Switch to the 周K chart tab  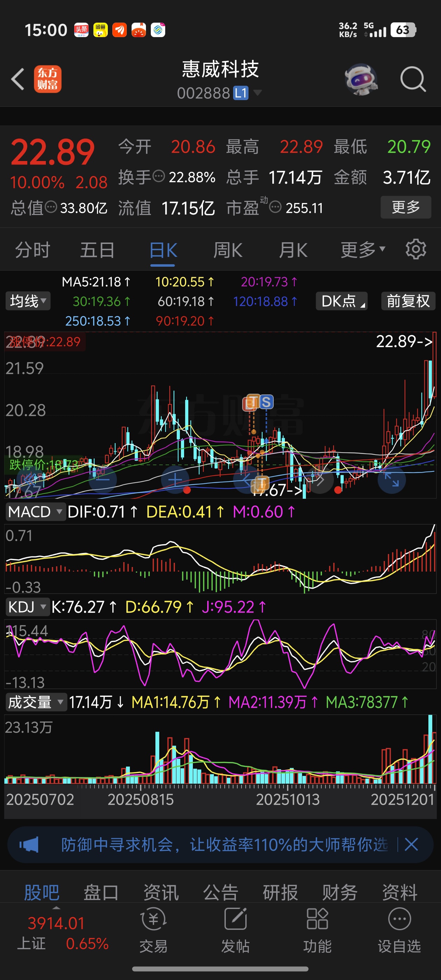click(227, 250)
